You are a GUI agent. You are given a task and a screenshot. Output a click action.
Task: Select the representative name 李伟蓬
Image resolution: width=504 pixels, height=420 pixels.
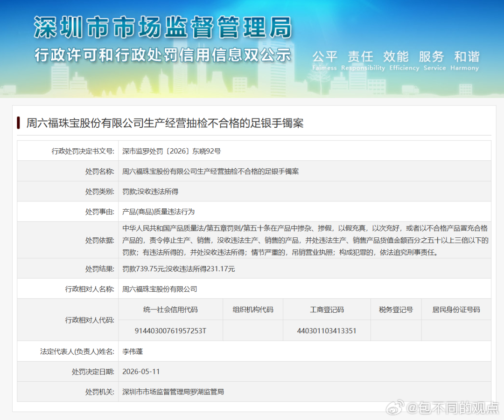(133, 351)
